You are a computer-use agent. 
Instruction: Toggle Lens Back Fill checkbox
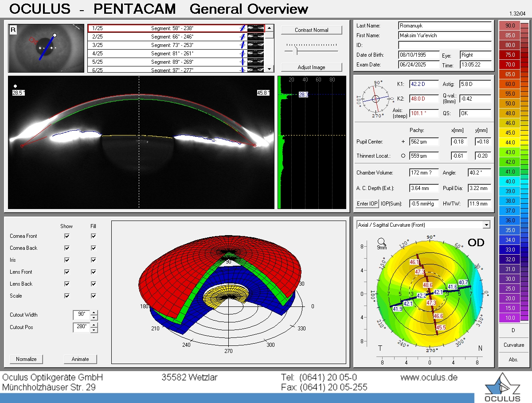point(94,284)
